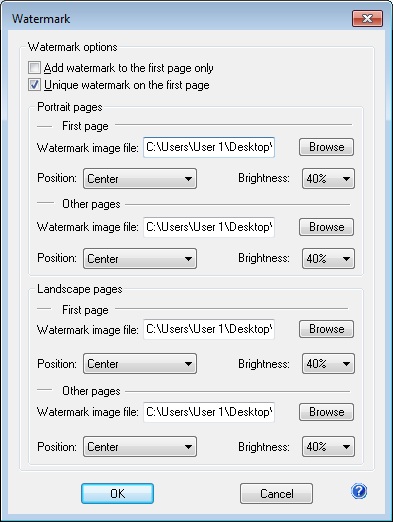Open Portrait other pages Brightness dropdown
Image resolution: width=393 pixels, height=522 pixels.
(328, 259)
